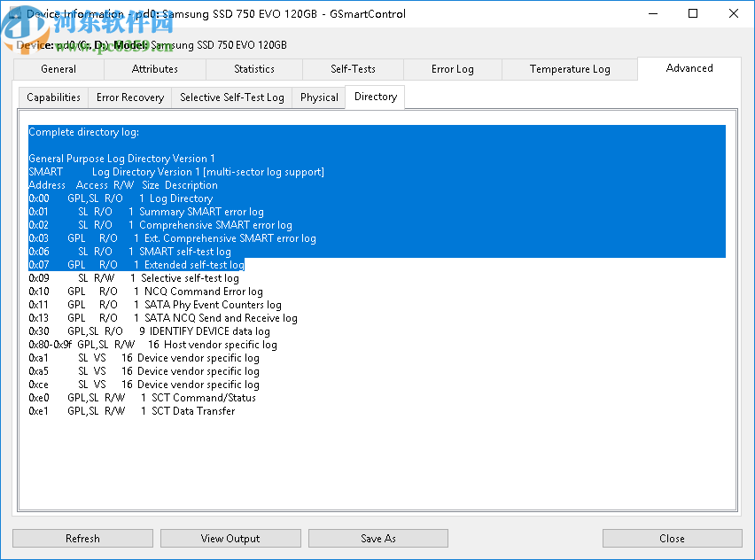
Task: Click the 0x01 Summary SMART error log row
Action: 146,212
